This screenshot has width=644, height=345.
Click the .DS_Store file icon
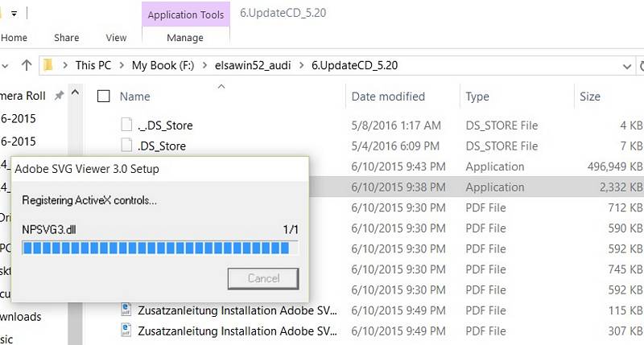point(126,146)
